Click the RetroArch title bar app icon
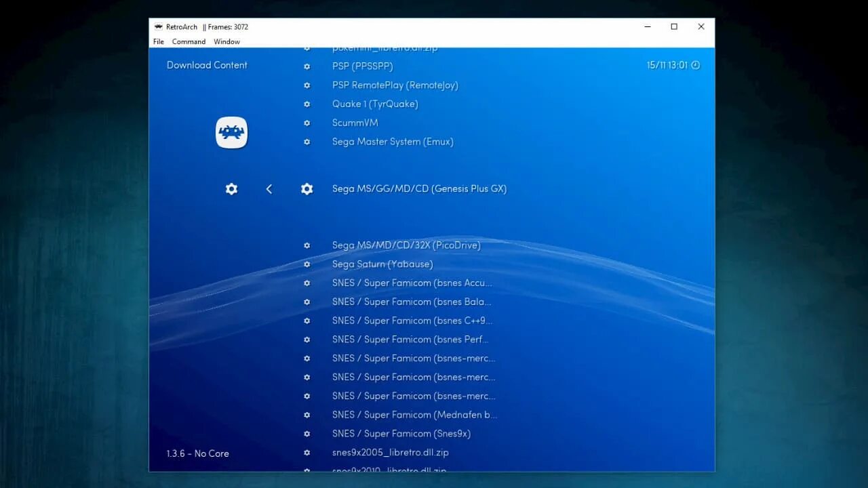This screenshot has height=488, width=868. (158, 27)
